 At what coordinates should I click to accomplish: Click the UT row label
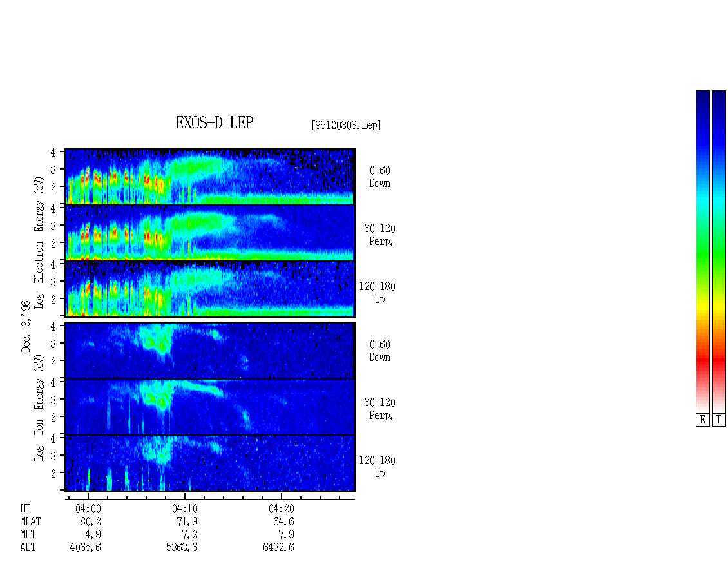point(25,509)
